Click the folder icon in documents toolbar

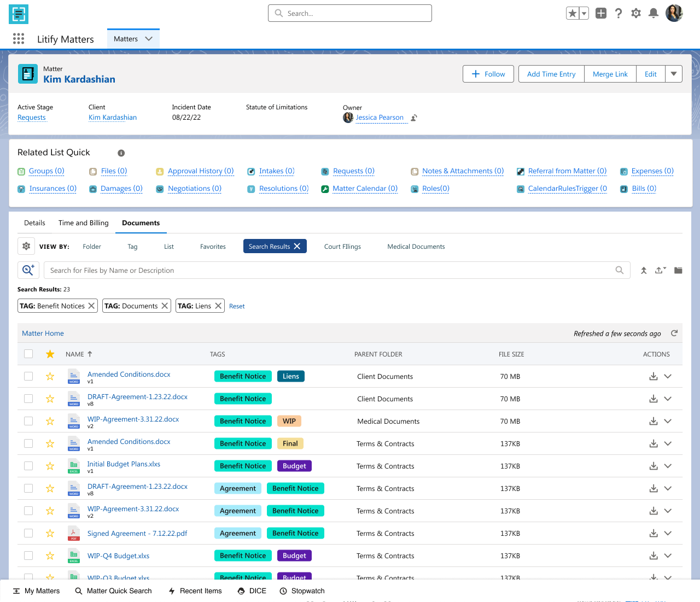pyautogui.click(x=678, y=270)
